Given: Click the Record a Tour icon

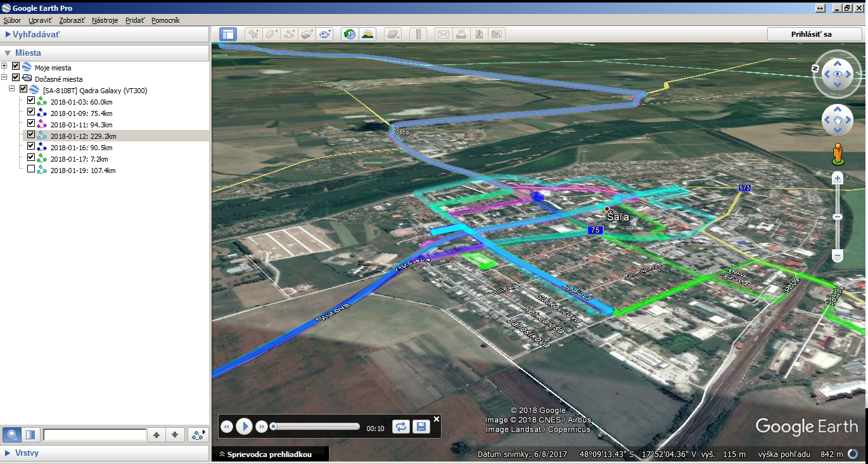Looking at the screenshot, I should (x=326, y=34).
